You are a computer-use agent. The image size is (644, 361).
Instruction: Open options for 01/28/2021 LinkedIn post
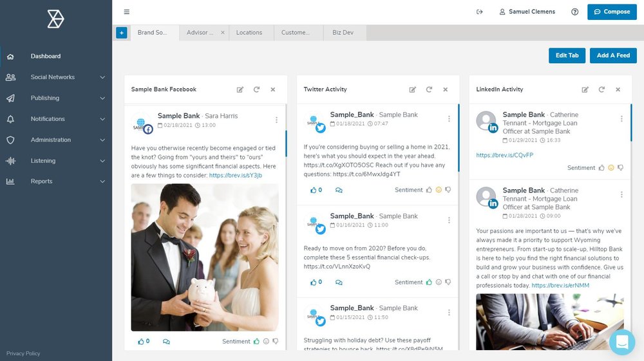[x=621, y=194]
